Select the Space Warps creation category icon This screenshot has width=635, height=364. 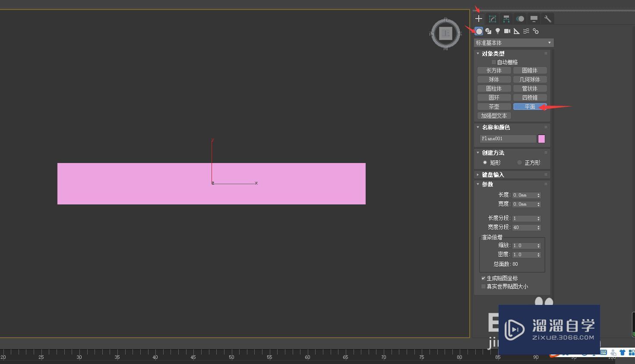click(x=526, y=31)
